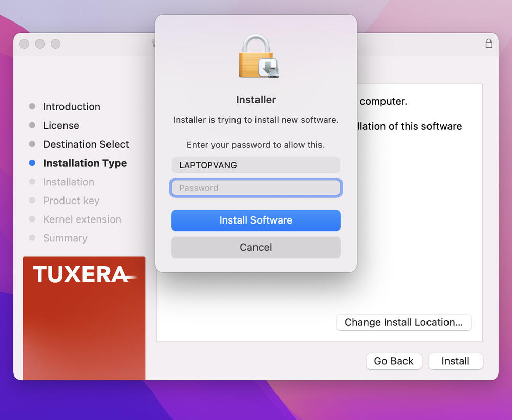The image size is (512, 420).
Task: Click the minimize window button
Action: tap(40, 43)
